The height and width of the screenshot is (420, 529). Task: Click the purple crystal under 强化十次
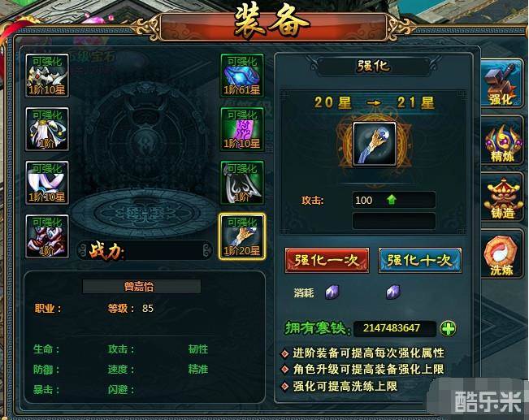[393, 292]
